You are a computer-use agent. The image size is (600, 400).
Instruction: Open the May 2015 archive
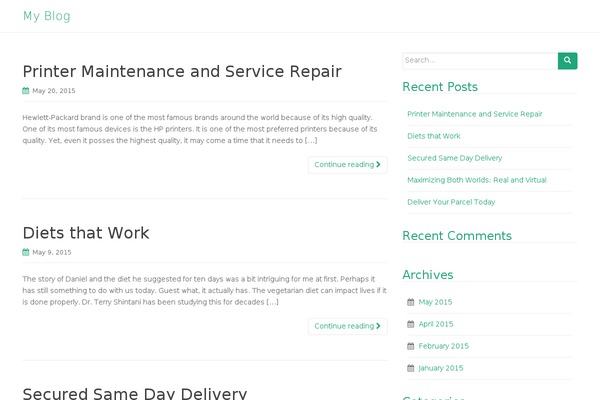tap(435, 302)
